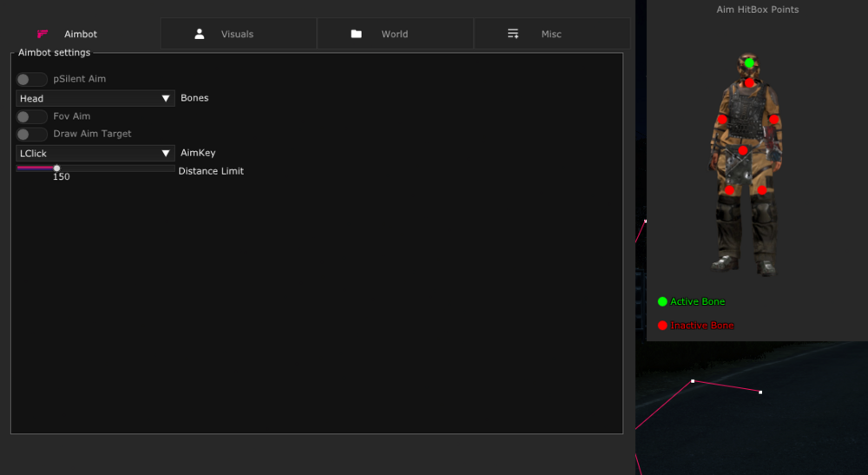This screenshot has width=868, height=475.
Task: Expand the AimKey dropdown showing LClick
Action: click(95, 154)
